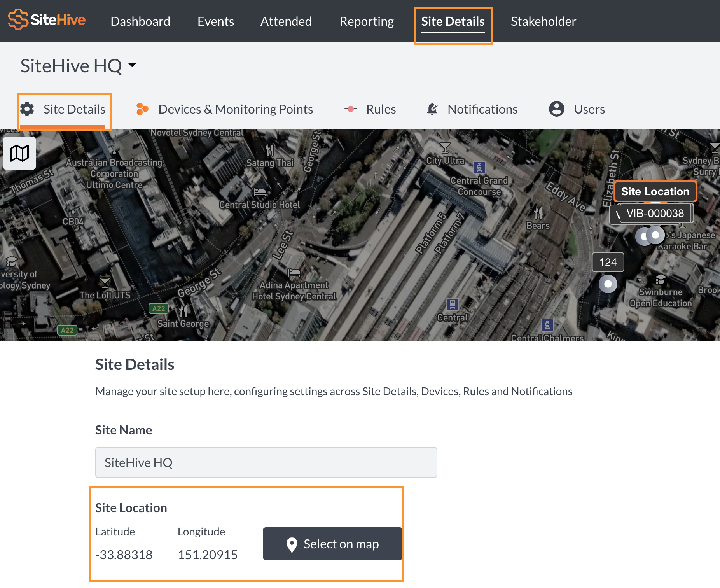Click the A22 badge at the map's bottom edge
This screenshot has width=720, height=588.
67,330
